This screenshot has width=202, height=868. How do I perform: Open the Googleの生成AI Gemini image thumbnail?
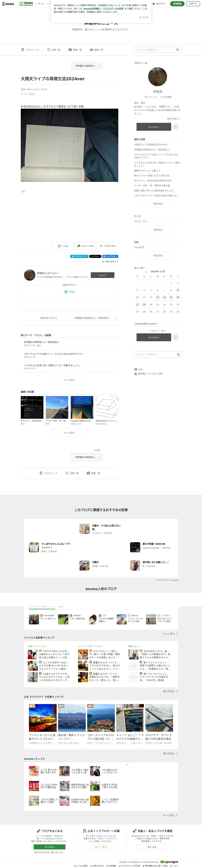[82, 407]
